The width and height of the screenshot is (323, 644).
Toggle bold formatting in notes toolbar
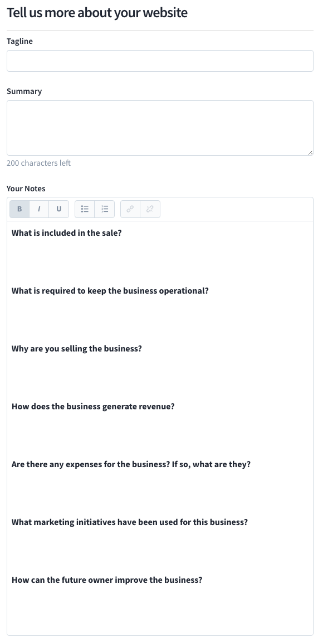pos(19,209)
